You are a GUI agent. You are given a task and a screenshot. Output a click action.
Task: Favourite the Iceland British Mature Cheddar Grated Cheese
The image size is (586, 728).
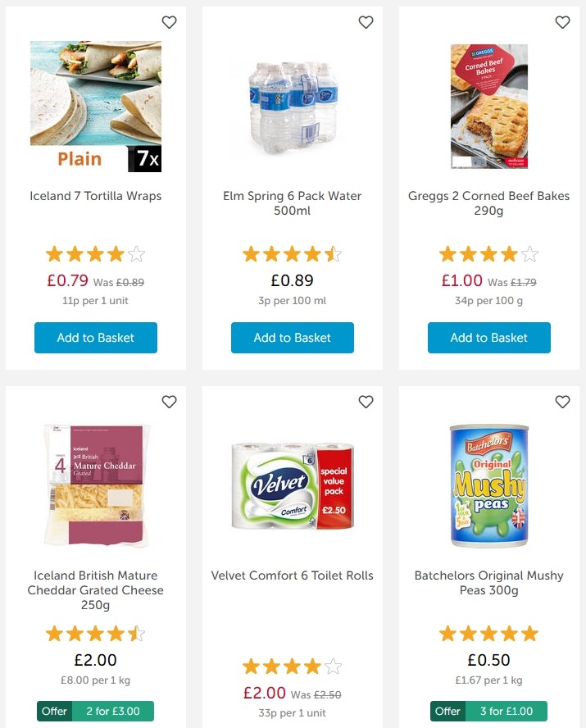[x=169, y=402]
